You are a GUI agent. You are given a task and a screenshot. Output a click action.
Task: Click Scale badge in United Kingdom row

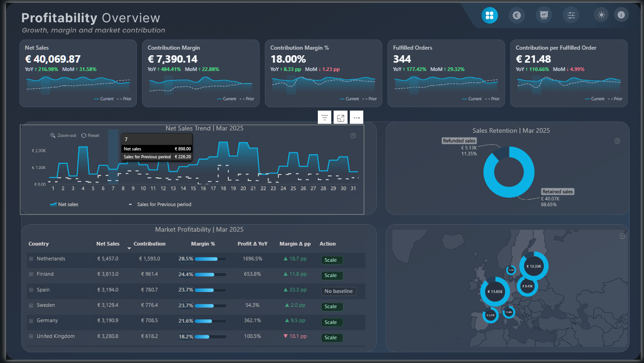click(332, 338)
